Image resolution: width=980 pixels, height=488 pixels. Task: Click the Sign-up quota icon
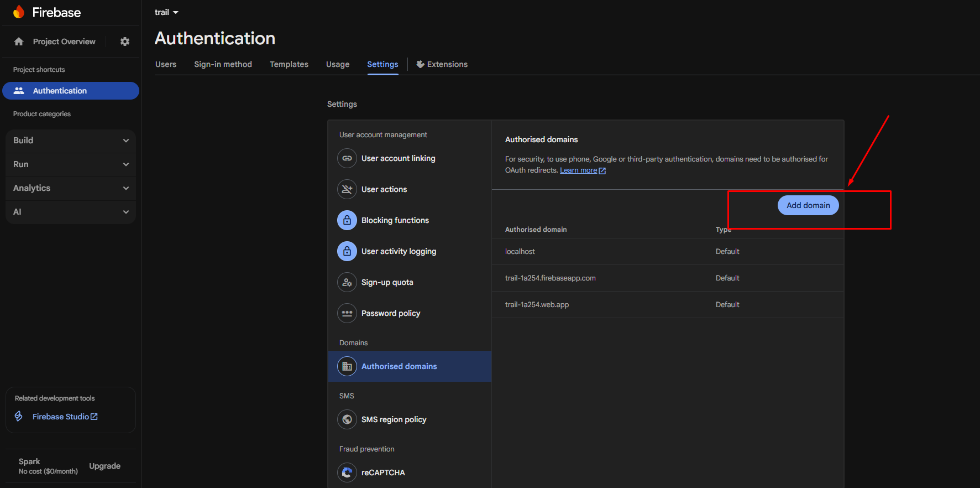(x=347, y=282)
